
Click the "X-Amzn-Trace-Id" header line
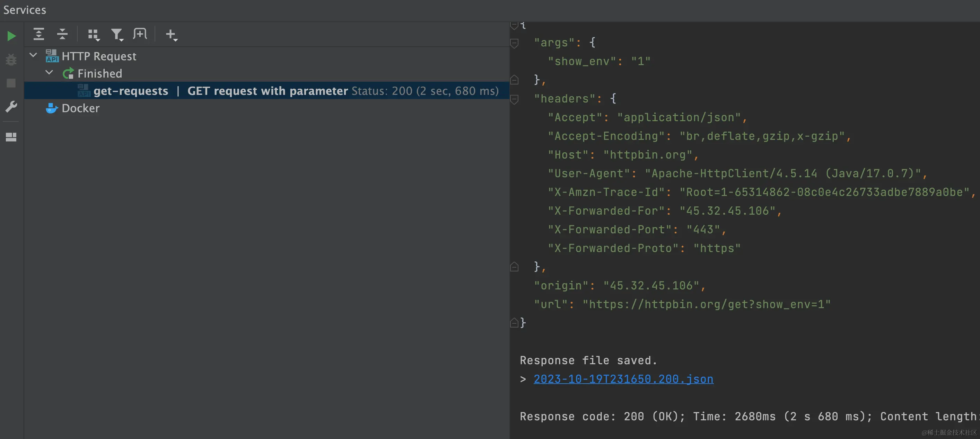pyautogui.click(x=762, y=192)
